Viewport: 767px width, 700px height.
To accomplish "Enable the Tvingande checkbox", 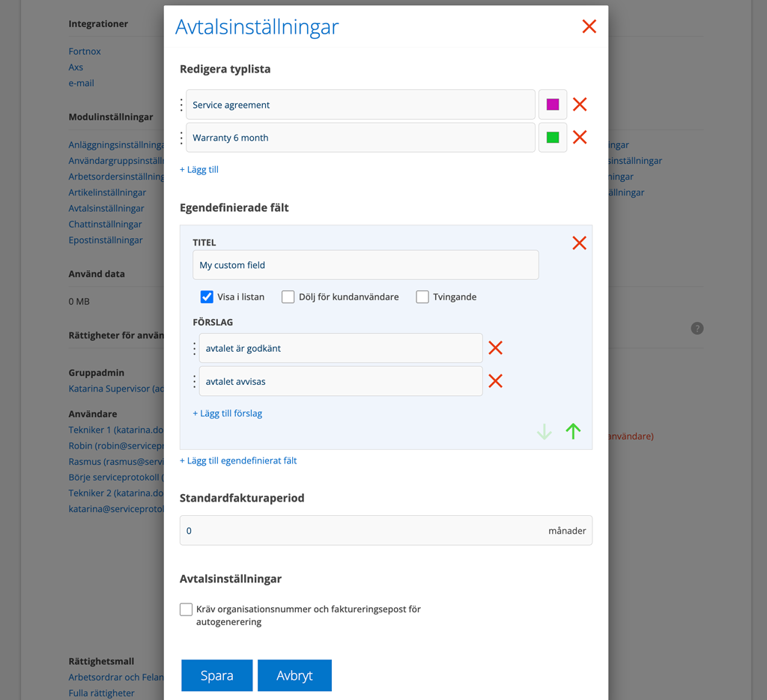I will (422, 296).
